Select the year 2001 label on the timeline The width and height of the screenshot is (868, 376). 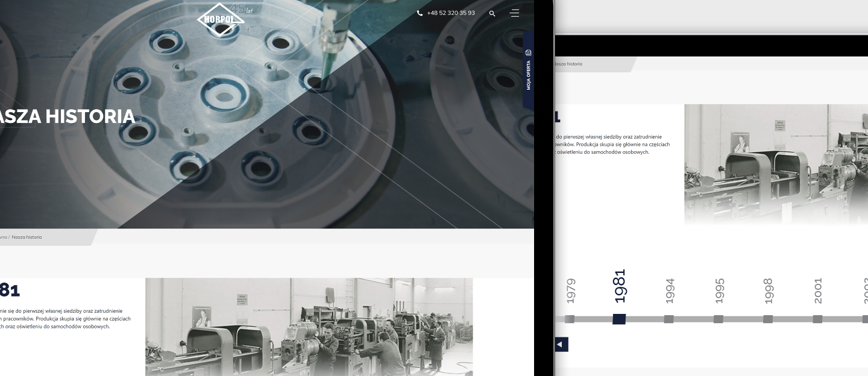(817, 290)
